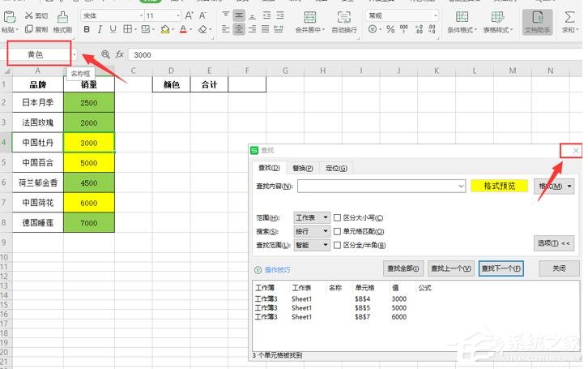Apply underline formatting
Viewport: 588px width, 369px height.
[x=113, y=30]
